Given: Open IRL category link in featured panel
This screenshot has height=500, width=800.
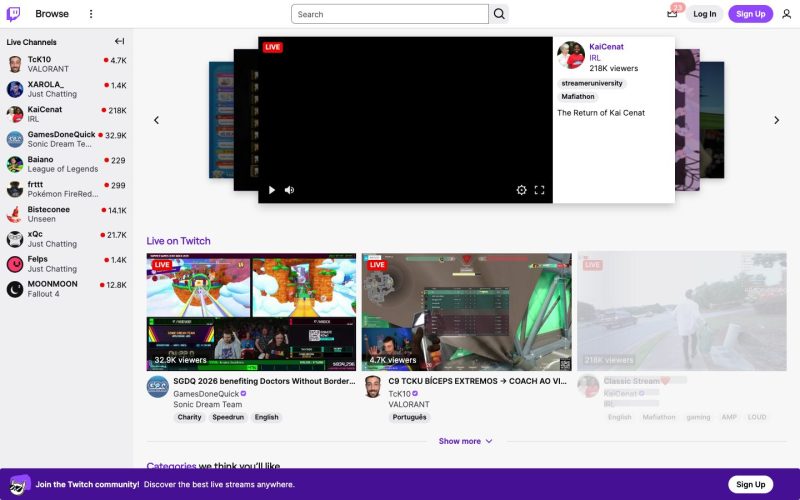Looking at the screenshot, I should pyautogui.click(x=595, y=58).
